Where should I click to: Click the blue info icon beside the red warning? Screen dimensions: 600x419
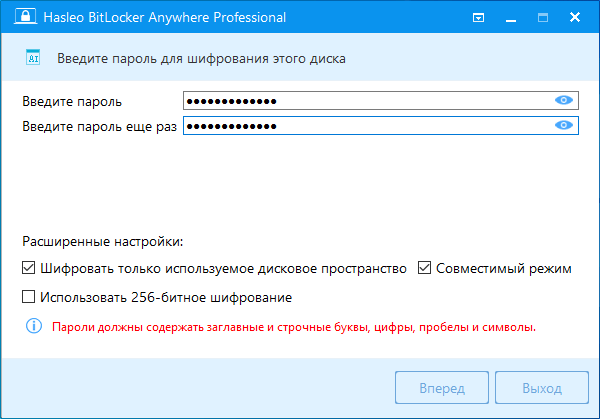tap(34, 326)
